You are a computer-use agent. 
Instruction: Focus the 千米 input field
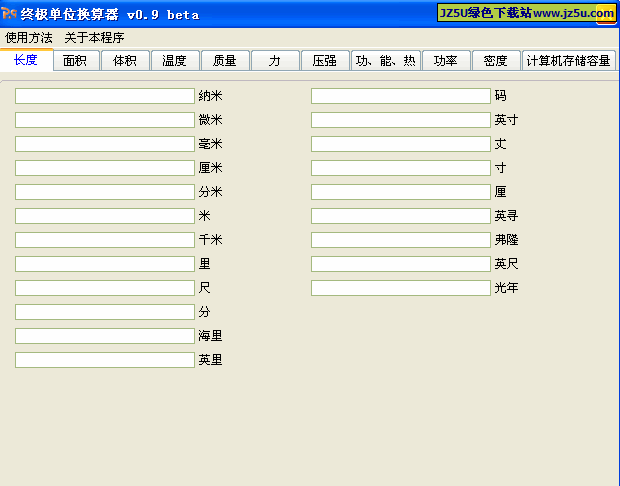coord(105,240)
